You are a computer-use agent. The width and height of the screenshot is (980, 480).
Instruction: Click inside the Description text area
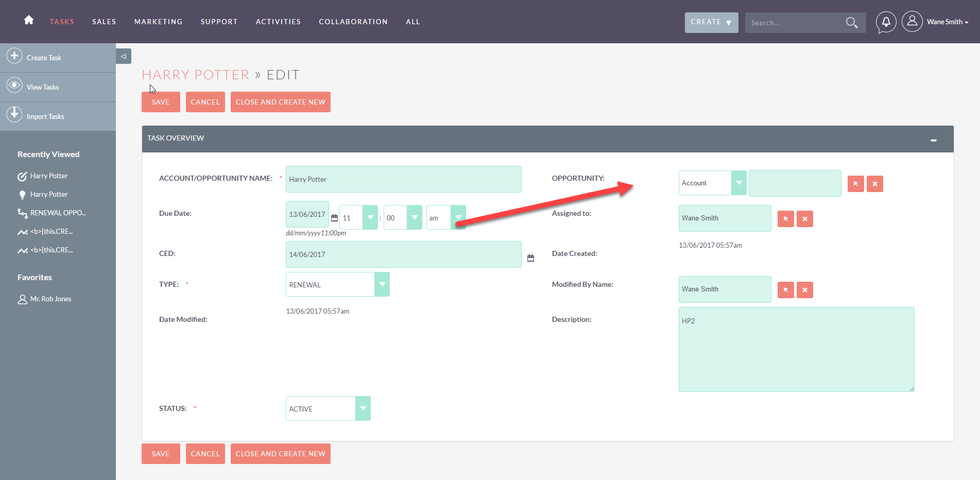click(796, 349)
